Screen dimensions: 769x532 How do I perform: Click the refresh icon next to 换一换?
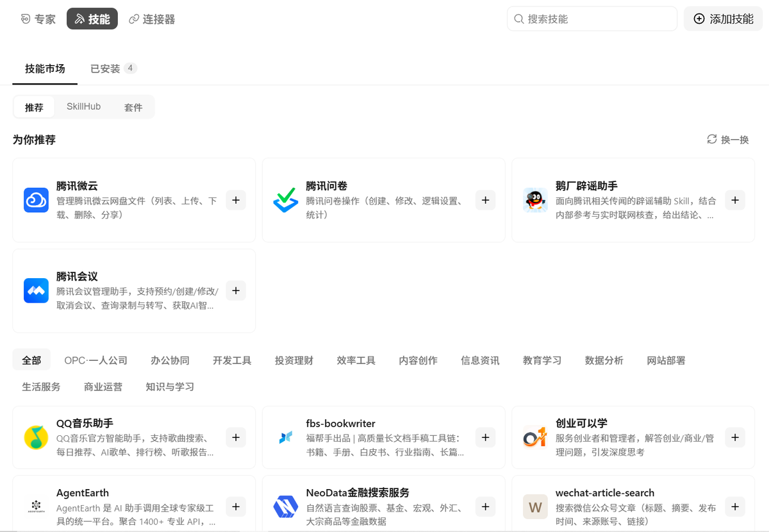pyautogui.click(x=712, y=139)
